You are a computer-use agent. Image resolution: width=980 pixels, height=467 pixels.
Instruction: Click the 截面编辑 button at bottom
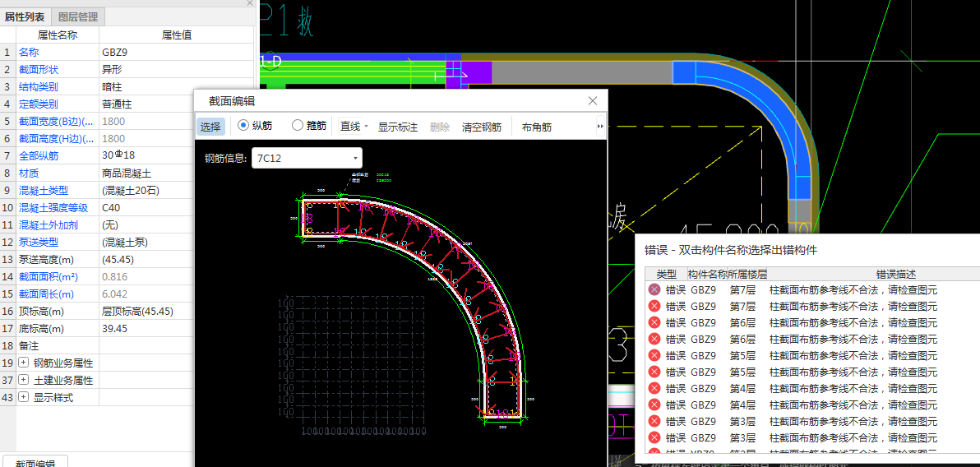(35, 462)
